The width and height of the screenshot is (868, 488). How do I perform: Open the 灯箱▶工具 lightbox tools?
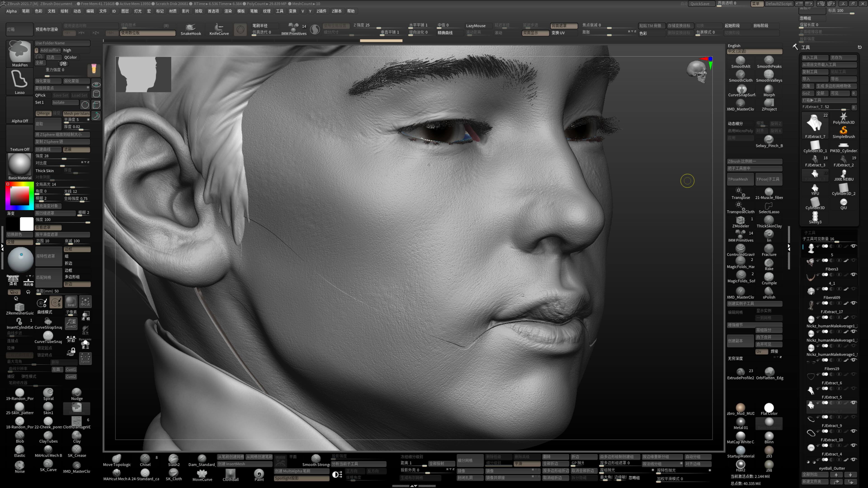click(829, 100)
